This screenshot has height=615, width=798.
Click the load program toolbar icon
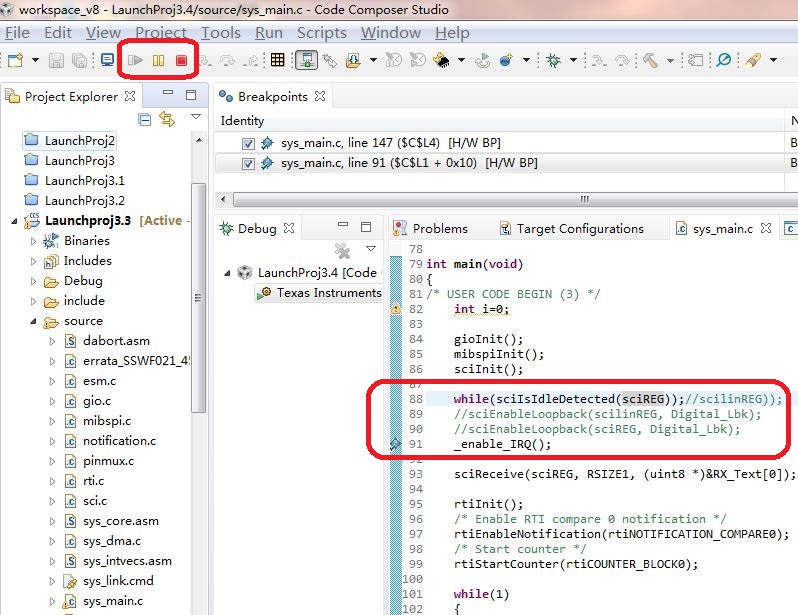[353, 60]
